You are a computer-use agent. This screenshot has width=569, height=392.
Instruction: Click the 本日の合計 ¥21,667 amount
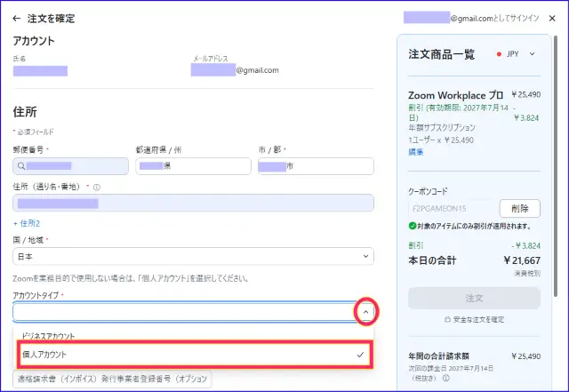(522, 260)
